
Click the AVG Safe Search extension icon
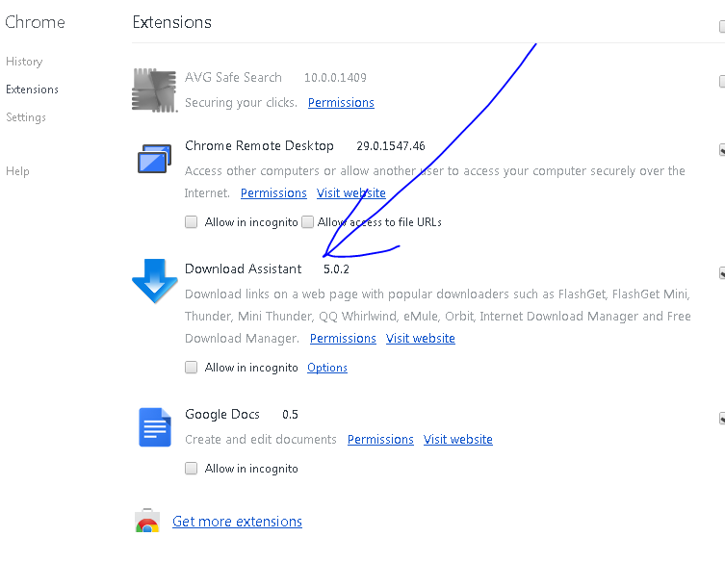click(x=154, y=90)
